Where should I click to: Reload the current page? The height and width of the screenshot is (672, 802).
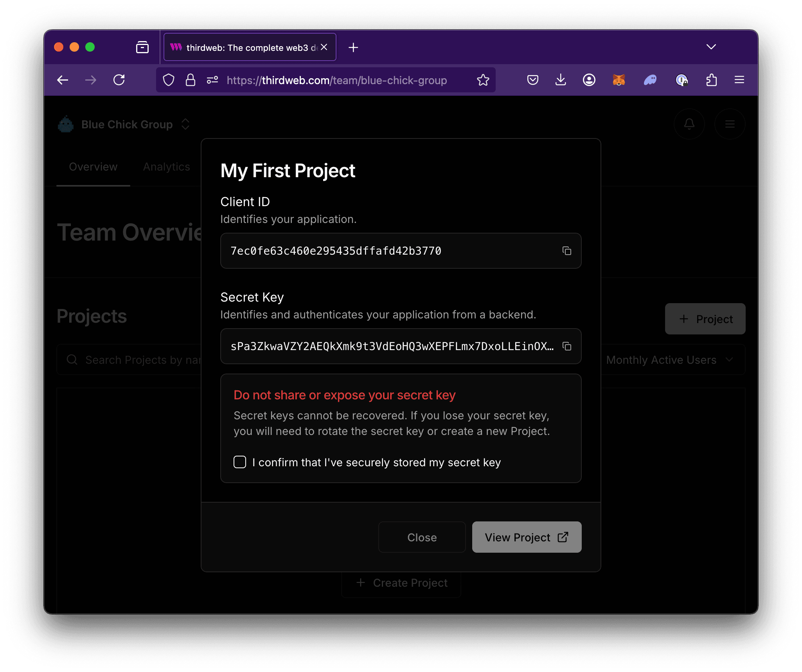pyautogui.click(x=119, y=80)
